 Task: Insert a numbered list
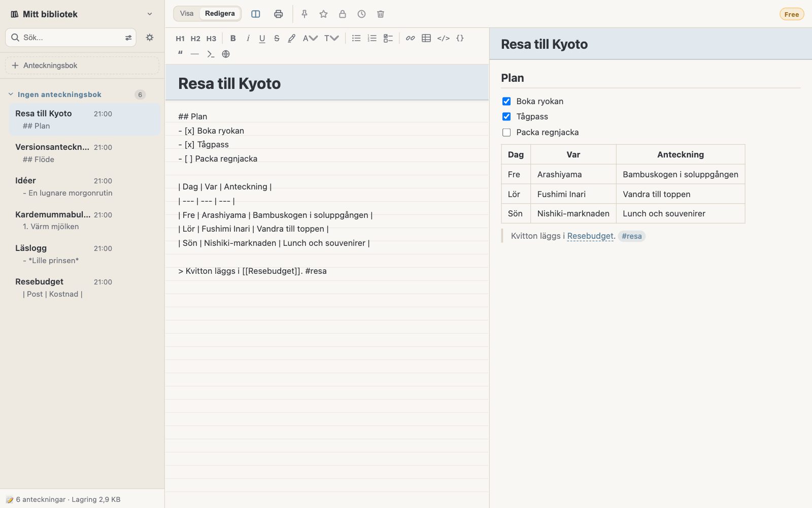[372, 38]
